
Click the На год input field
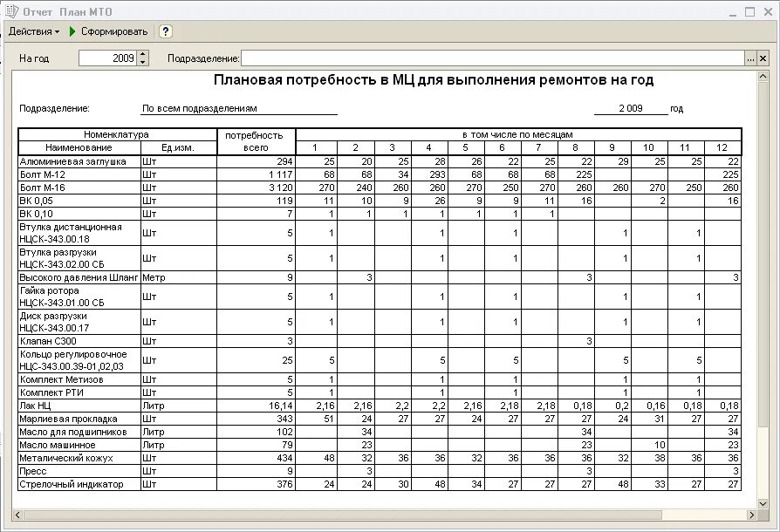107,58
